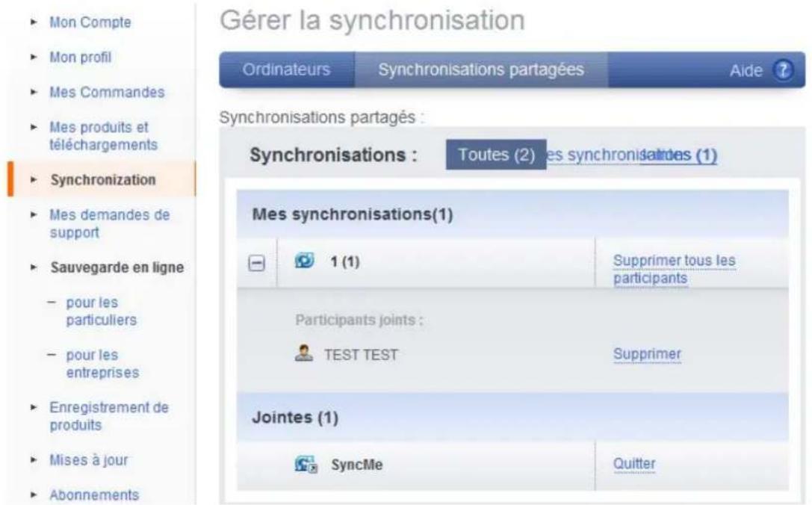
Task: Click the SyncMe joined sync icon
Action: coord(306,464)
